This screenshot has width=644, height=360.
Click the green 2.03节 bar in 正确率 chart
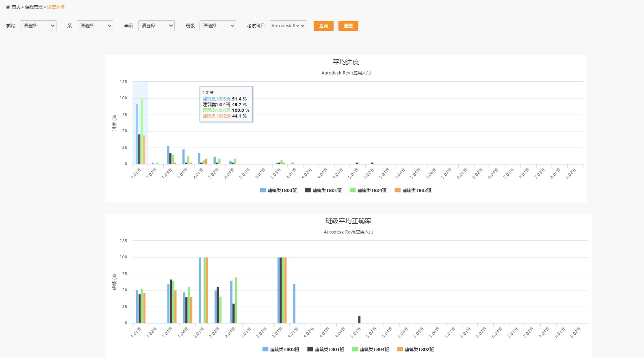point(236,300)
